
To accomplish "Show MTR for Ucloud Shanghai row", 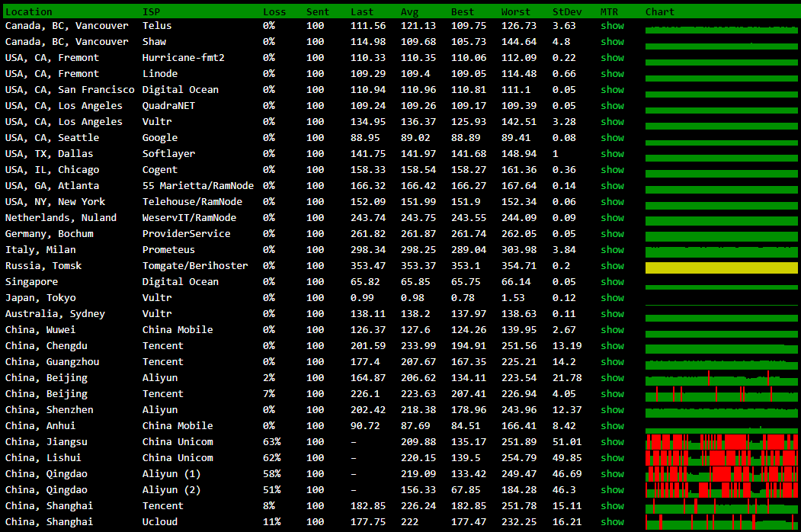I will [612, 522].
